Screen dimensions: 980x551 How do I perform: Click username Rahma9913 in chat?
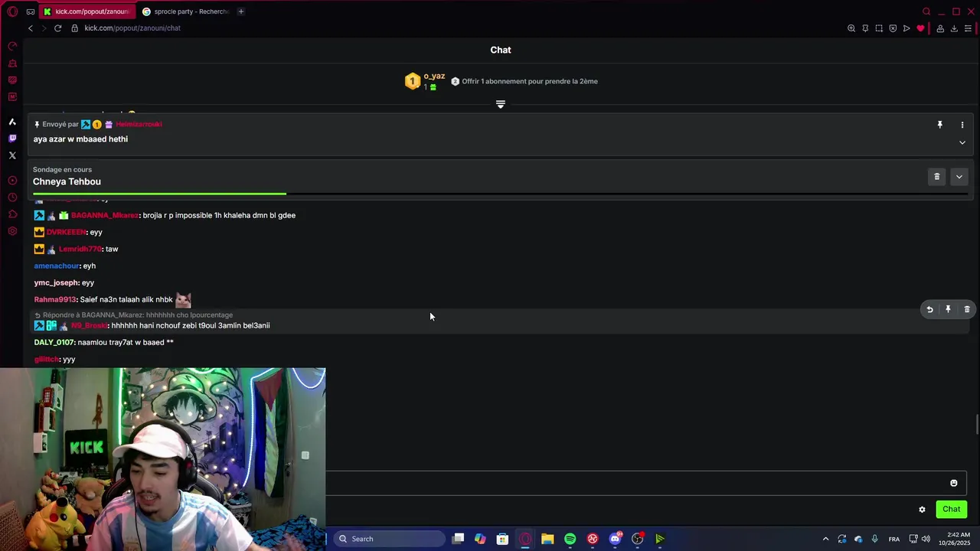55,300
